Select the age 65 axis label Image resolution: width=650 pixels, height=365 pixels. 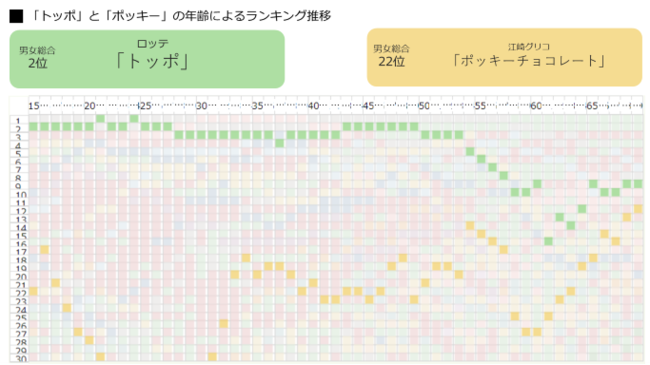click(x=592, y=106)
